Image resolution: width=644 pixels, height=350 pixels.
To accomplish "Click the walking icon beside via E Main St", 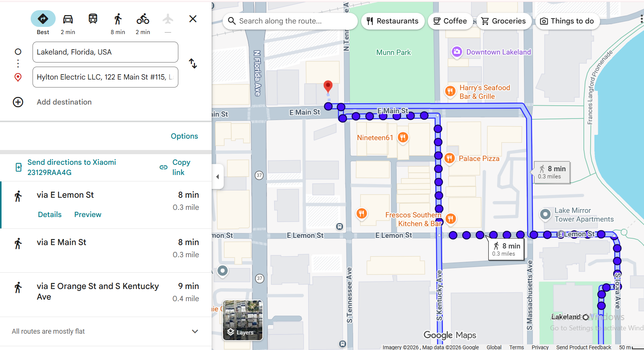I will coord(18,244).
